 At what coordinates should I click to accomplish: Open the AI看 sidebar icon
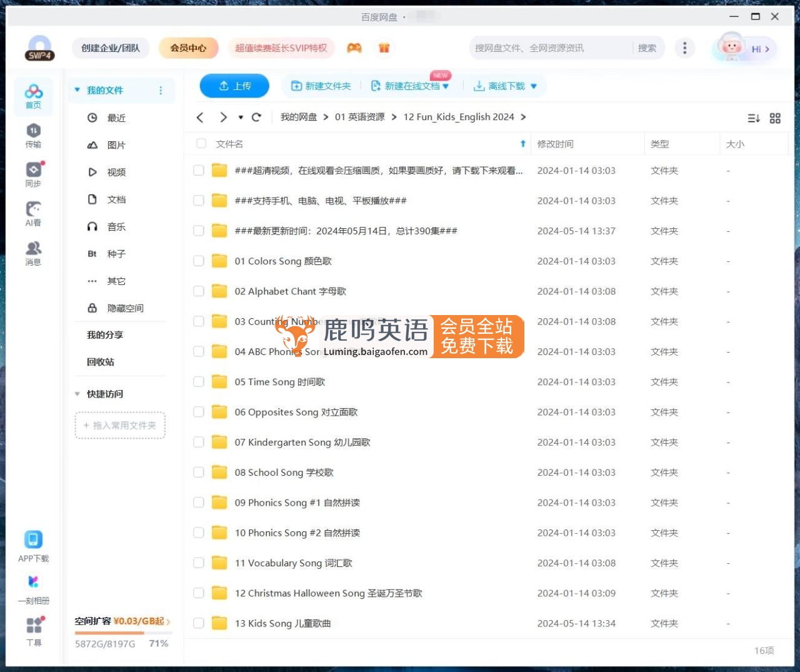(33, 213)
